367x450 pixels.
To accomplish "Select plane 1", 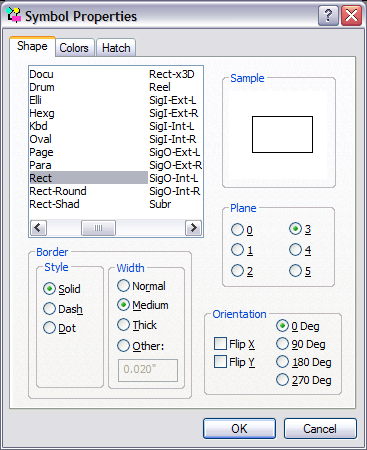I will (242, 250).
